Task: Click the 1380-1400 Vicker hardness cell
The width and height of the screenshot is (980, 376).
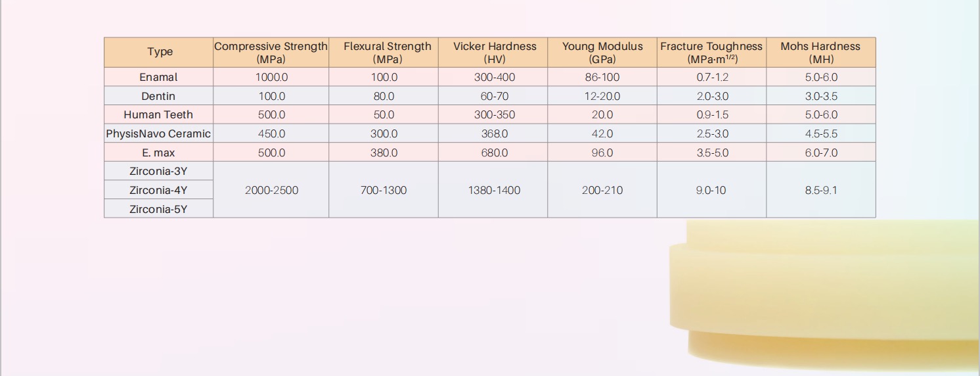Action: [493, 190]
